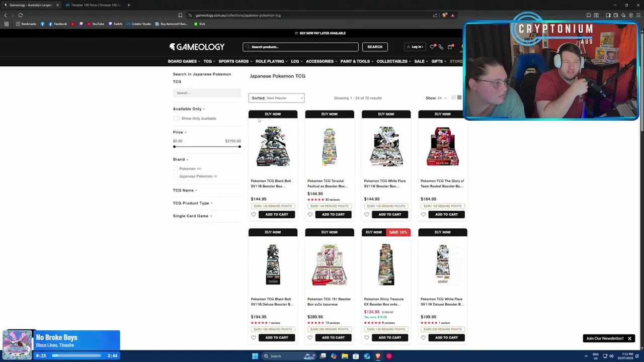Viewport: 644px width, 362px height.
Task: Wishlist the Glory of Team Rocket Booster Box
Action: point(423,214)
